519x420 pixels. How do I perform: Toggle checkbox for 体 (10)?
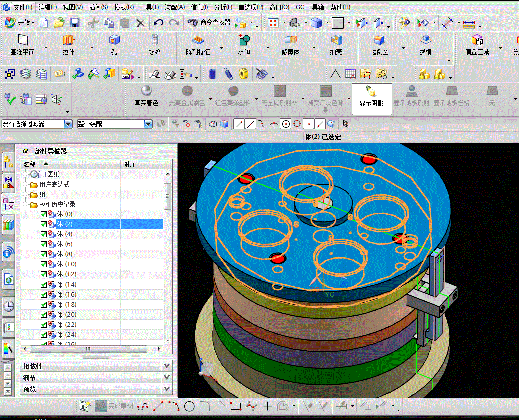[44, 264]
